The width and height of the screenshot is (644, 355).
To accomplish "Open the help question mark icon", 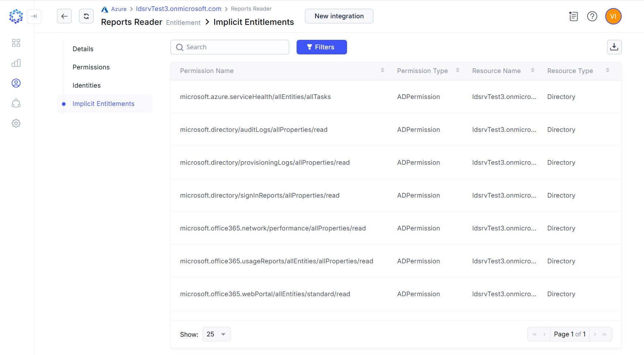I will click(x=592, y=16).
